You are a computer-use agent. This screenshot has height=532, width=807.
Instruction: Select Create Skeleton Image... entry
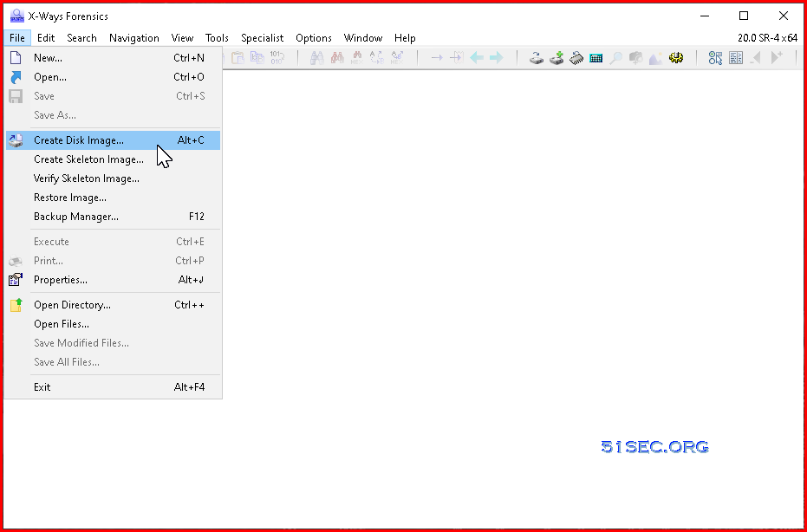click(x=114, y=159)
